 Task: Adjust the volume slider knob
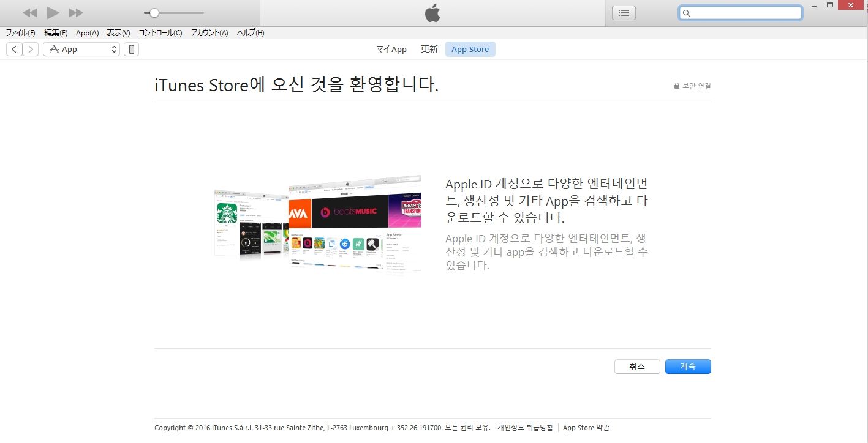pyautogui.click(x=154, y=13)
